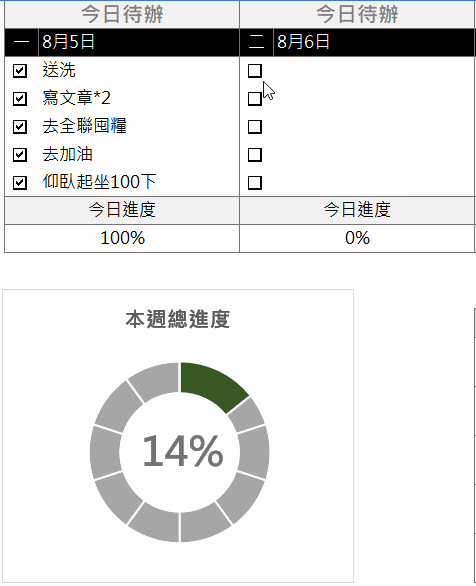Check the second empty checkbox under 8月6日
The image size is (476, 586).
[x=255, y=99]
